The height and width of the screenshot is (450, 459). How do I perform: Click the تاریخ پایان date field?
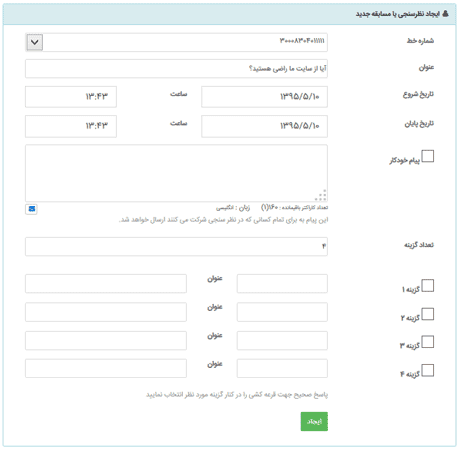pyautogui.click(x=264, y=126)
